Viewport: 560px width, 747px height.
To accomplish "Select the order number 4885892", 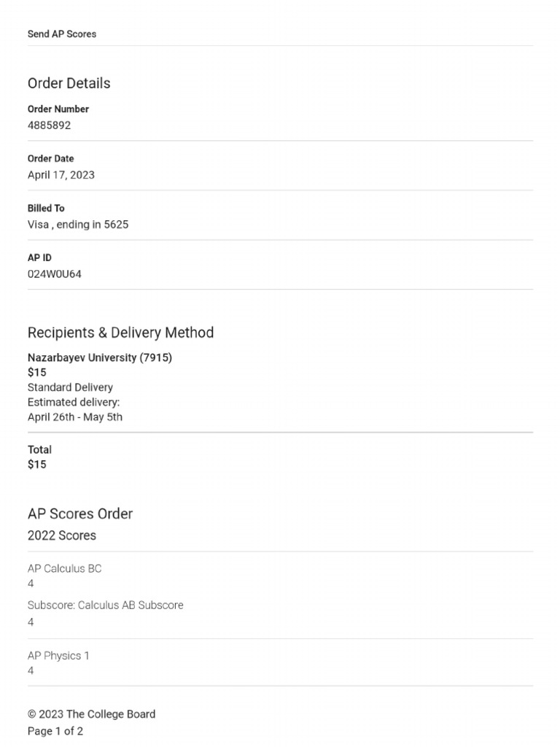I will pos(50,125).
